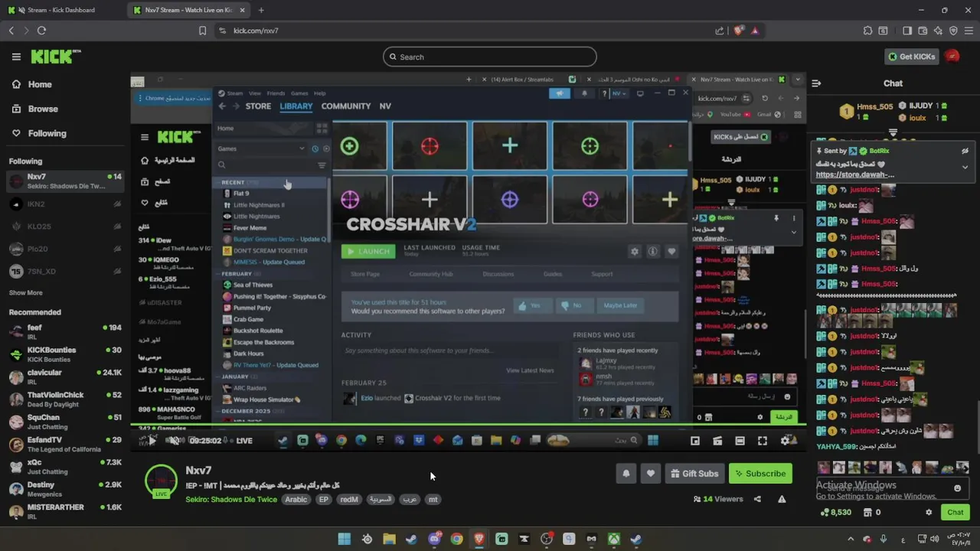
Task: Open recommended channel feef
Action: [64, 331]
